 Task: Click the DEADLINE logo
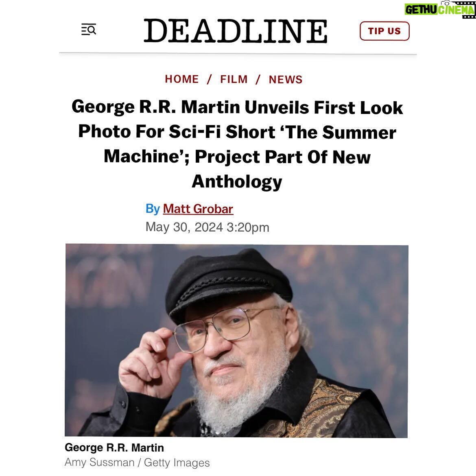236,31
